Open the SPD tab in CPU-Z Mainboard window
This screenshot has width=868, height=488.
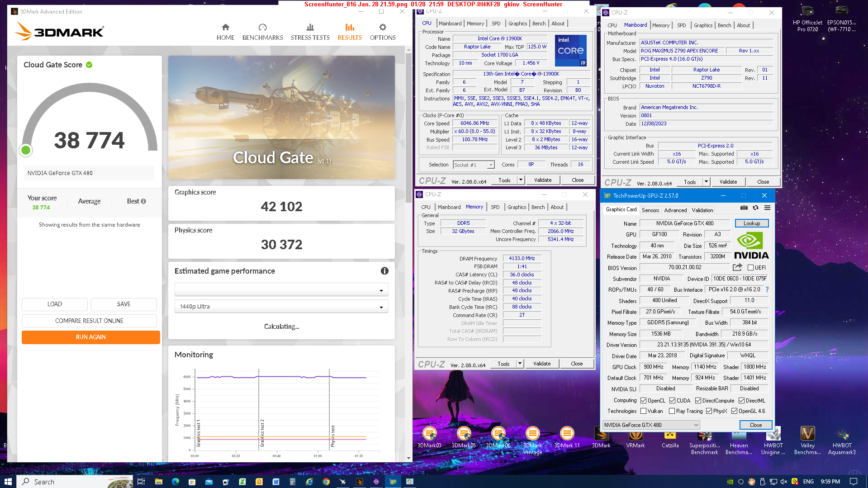point(681,25)
